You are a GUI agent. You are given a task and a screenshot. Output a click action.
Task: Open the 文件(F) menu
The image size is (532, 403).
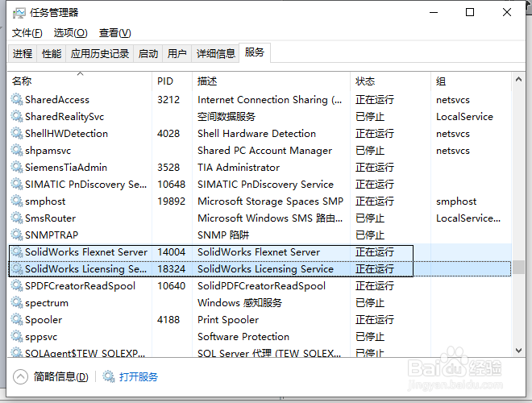tap(27, 33)
